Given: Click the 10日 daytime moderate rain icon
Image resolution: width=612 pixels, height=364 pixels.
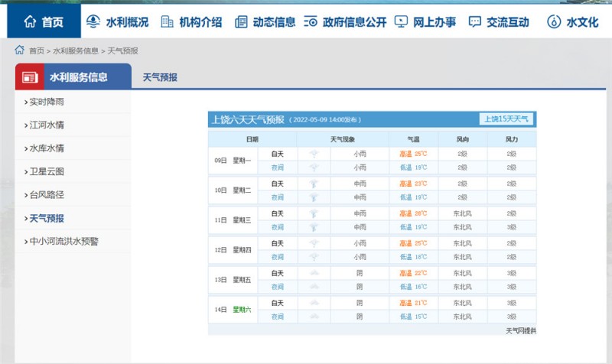Looking at the screenshot, I should click(x=314, y=184).
